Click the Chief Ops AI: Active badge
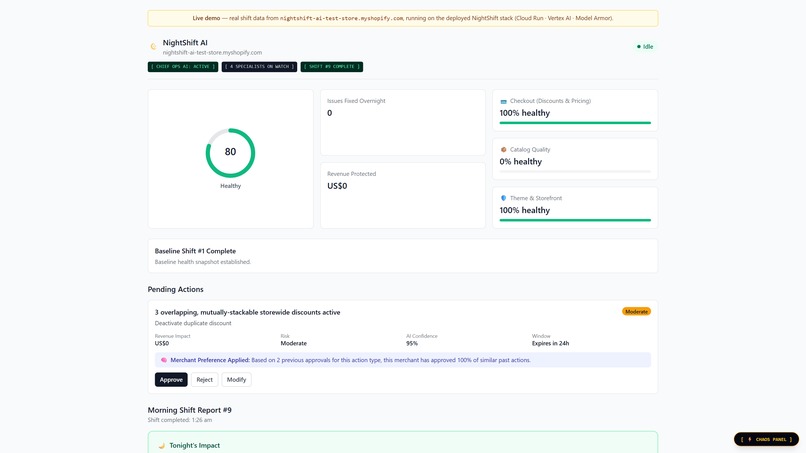Screen dimensions: 806x453 coord(183,67)
